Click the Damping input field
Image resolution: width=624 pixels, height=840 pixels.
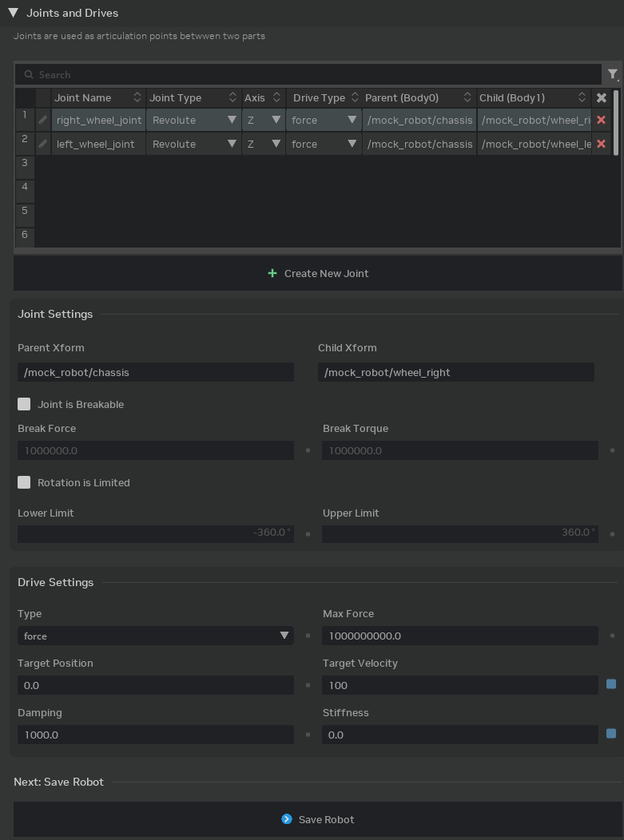156,735
